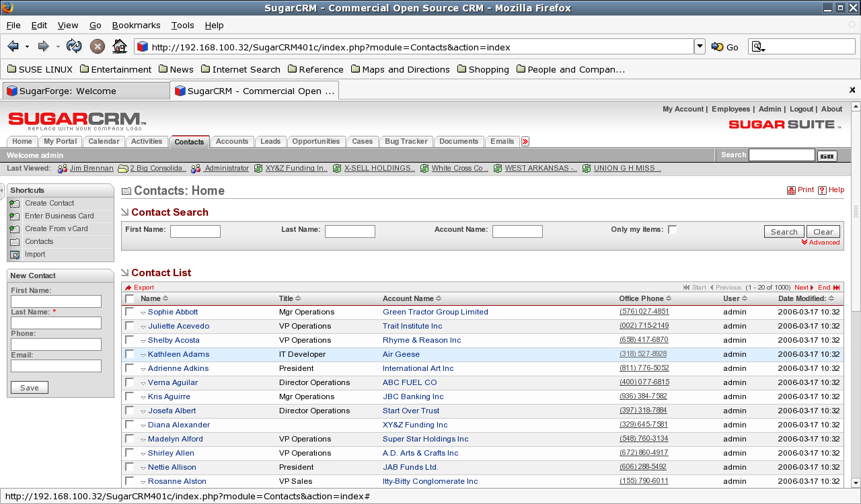Image resolution: width=861 pixels, height=504 pixels.
Task: Click inside the First Name search field
Action: [194, 230]
